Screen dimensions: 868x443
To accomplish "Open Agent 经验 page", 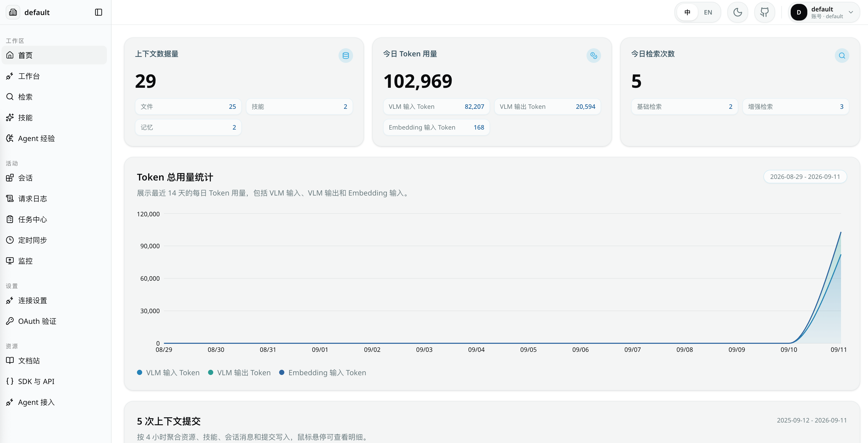I will click(54, 138).
